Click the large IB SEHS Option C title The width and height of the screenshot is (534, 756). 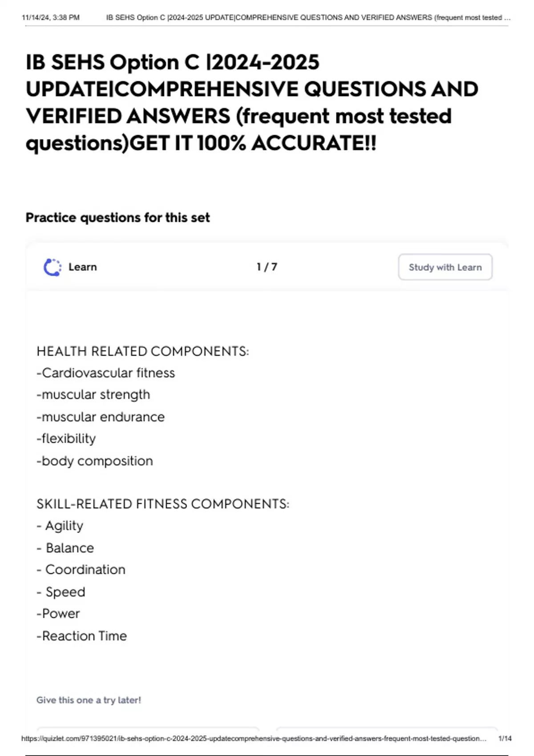point(252,102)
